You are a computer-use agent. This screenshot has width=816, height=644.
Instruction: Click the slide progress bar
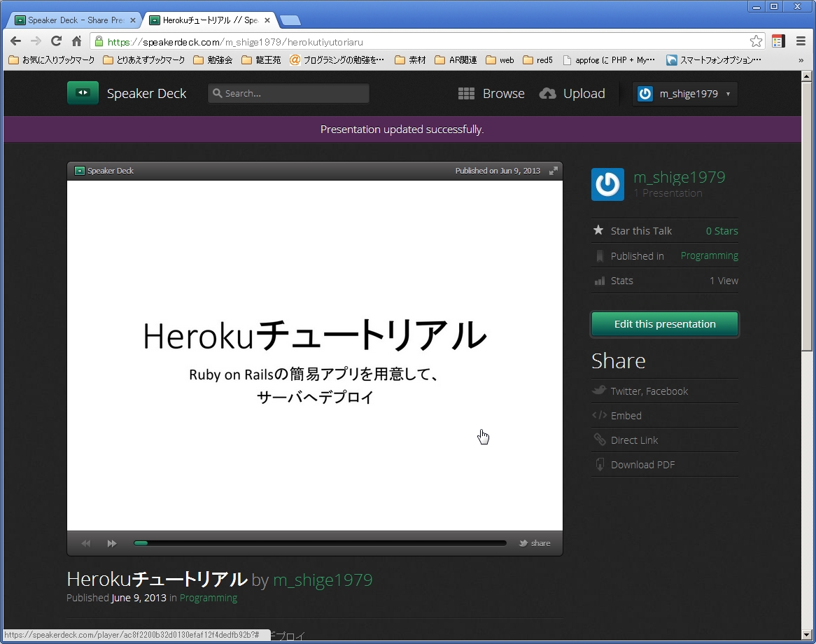(x=320, y=543)
